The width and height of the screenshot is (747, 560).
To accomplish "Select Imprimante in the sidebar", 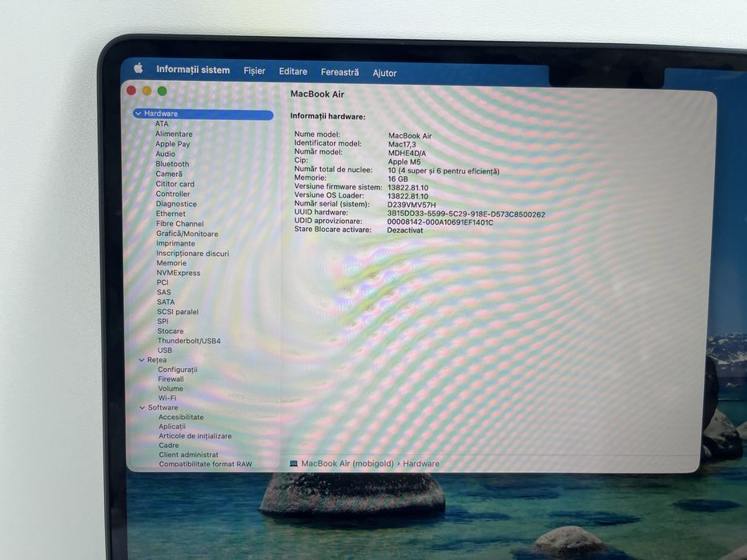I will coord(175,243).
